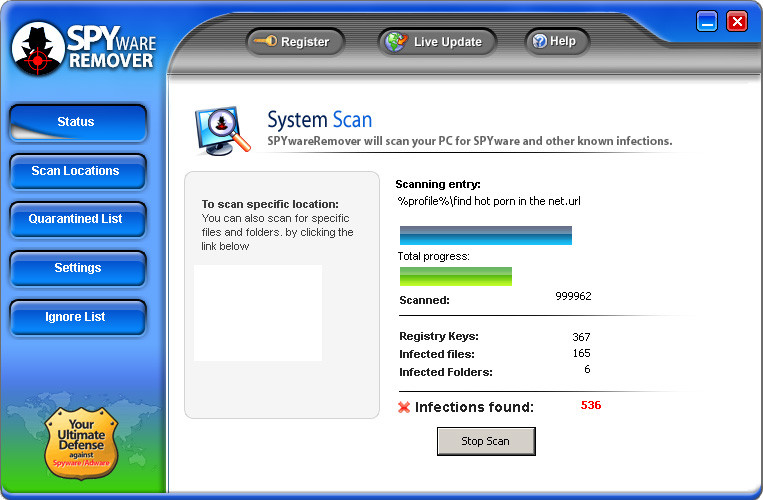This screenshot has width=763, height=500.
Task: Click the SpywareRemover spy logo icon
Action: (x=38, y=49)
